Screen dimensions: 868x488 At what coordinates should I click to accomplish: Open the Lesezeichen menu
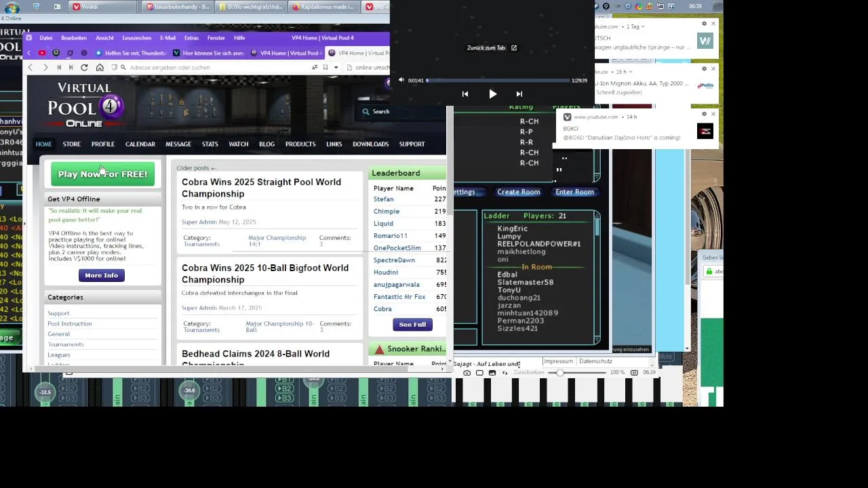[137, 38]
